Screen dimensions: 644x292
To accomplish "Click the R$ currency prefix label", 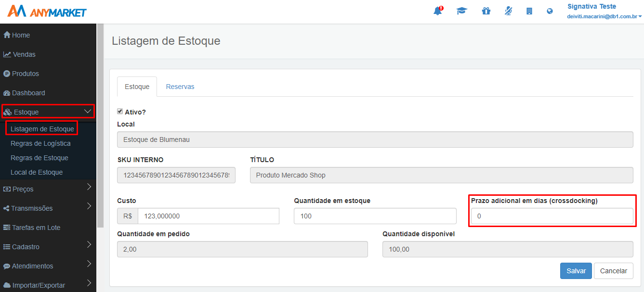I will [x=128, y=216].
